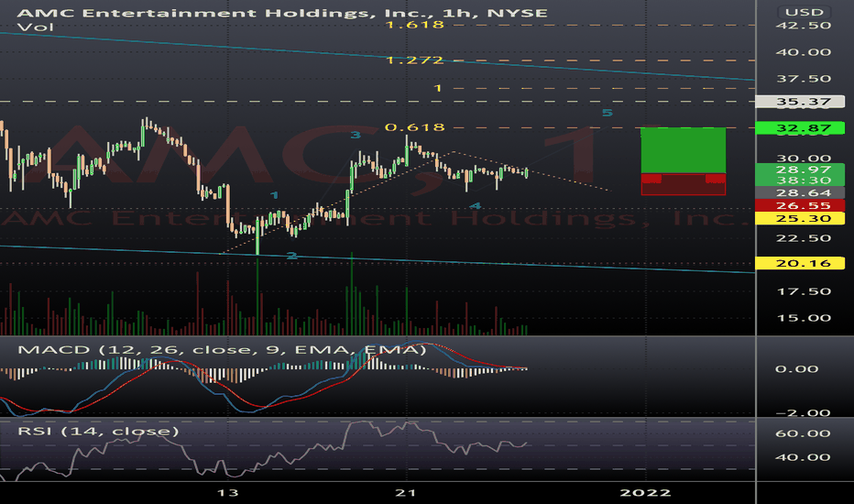854x504 pixels.
Task: Click the RSI 60.00 axis value
Action: (804, 433)
